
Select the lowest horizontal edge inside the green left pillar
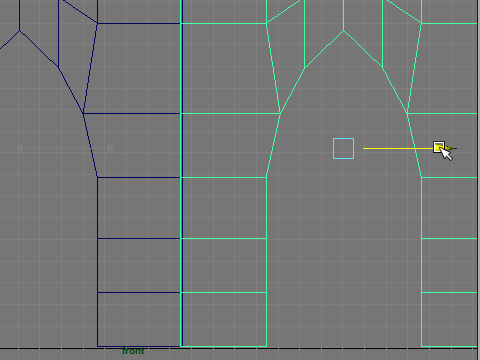(x=224, y=292)
